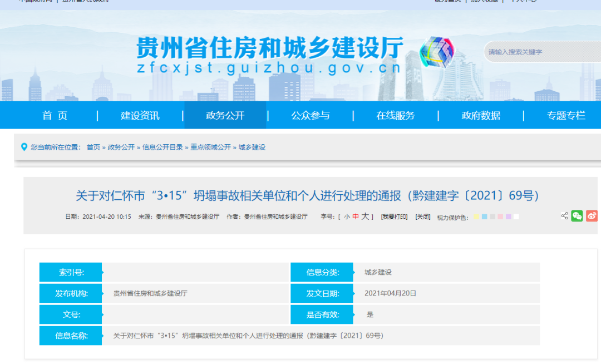601x364 pixels.
Task: Go to 建设资讯 in navigation bar
Action: click(x=140, y=116)
